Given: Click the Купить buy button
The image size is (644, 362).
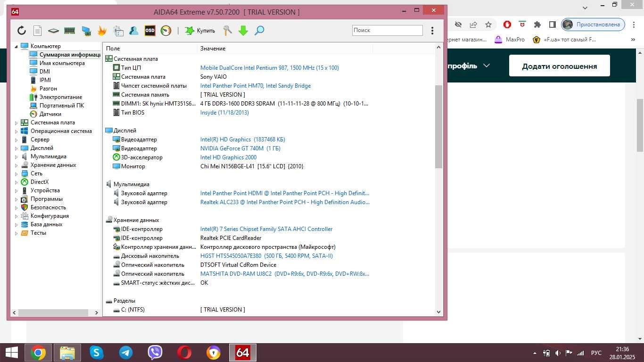Looking at the screenshot, I should [200, 31].
